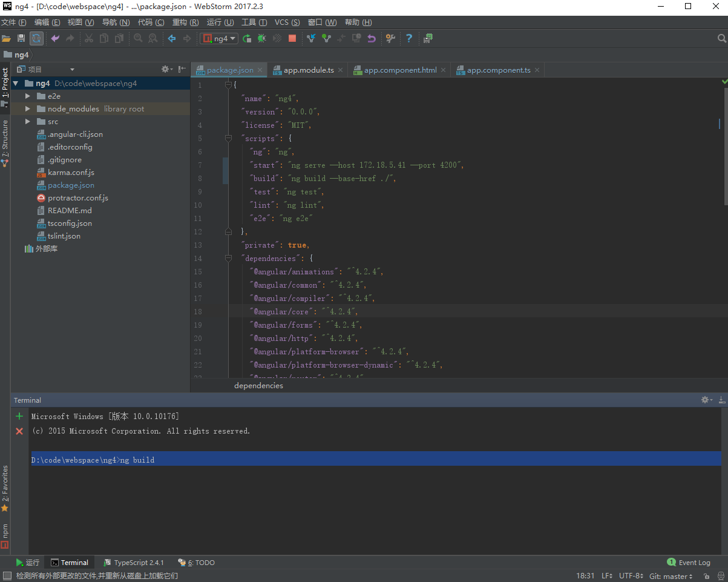Click the Open folder toolbar icon

point(6,38)
